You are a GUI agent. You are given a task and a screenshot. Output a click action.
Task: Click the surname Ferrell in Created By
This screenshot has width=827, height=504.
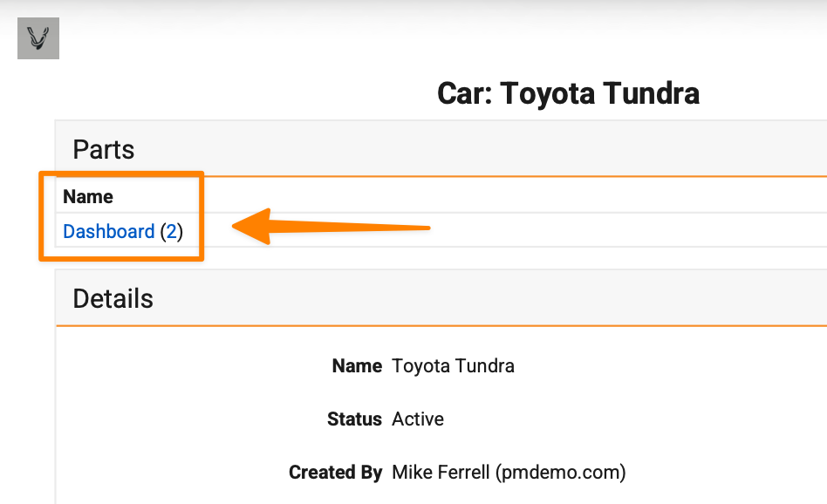coord(464,473)
